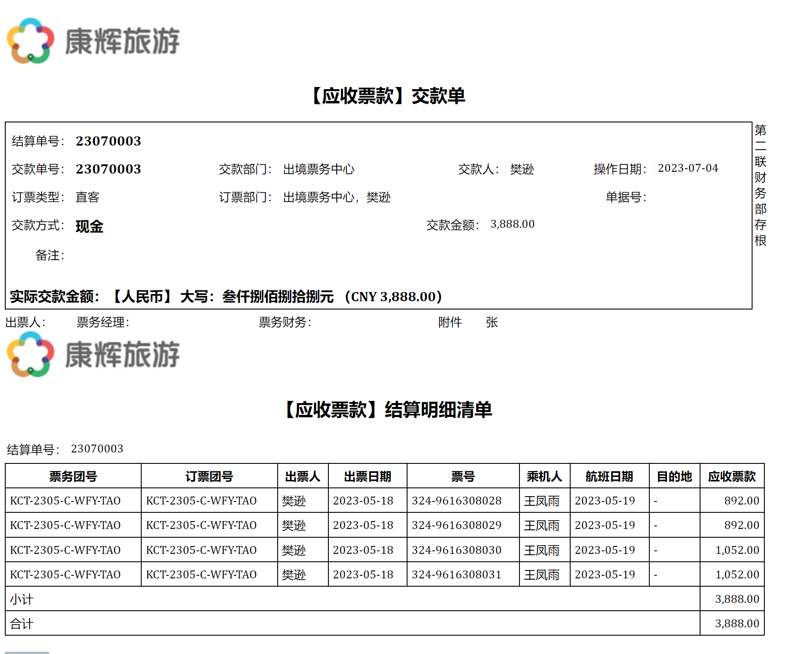The width and height of the screenshot is (812, 654).
Task: Click the 备注 field label
Action: [x=49, y=255]
